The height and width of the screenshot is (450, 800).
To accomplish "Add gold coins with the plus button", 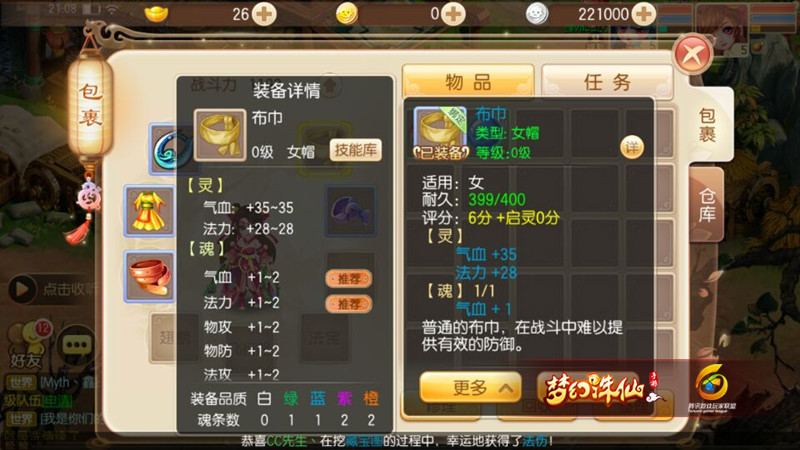I will point(453,14).
